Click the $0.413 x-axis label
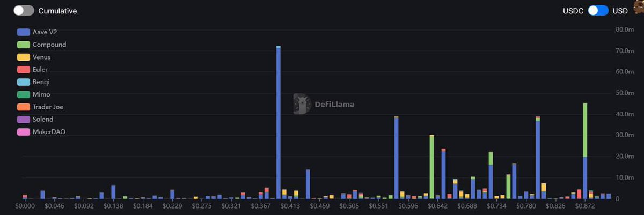This screenshot has height=215, width=644. (290, 206)
